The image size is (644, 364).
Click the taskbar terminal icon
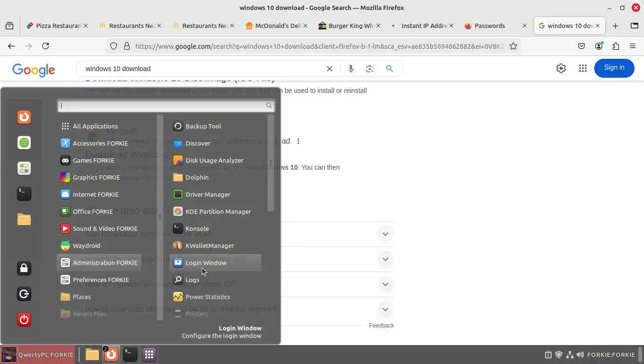click(130, 355)
